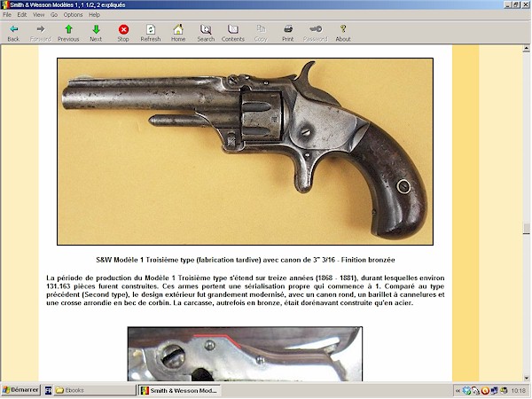Return to the Home page

(178, 34)
